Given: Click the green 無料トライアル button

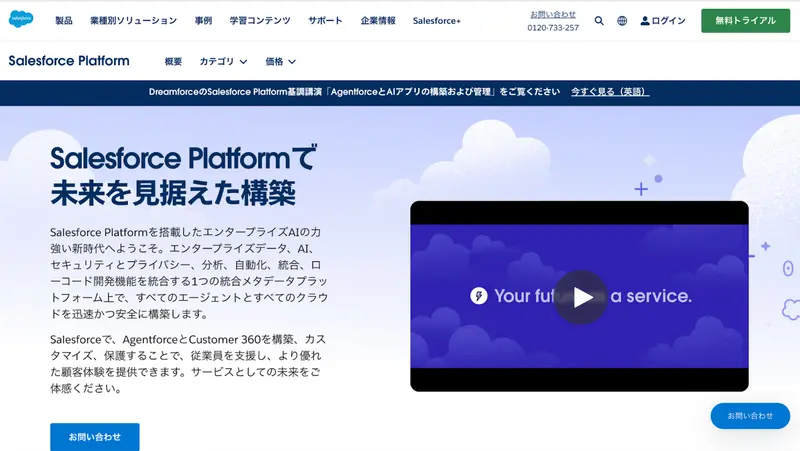Looking at the screenshot, I should pos(745,21).
